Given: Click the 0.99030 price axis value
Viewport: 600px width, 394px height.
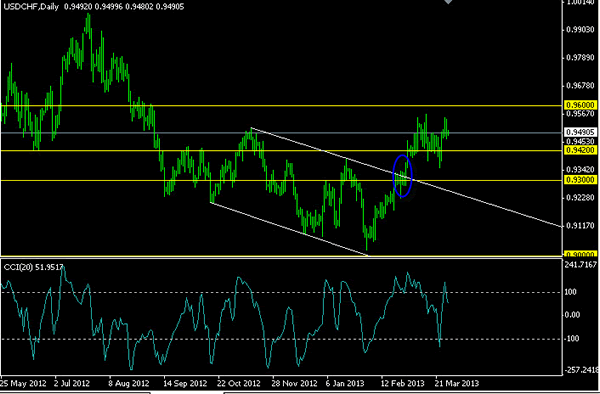Looking at the screenshot, I should coord(580,30).
